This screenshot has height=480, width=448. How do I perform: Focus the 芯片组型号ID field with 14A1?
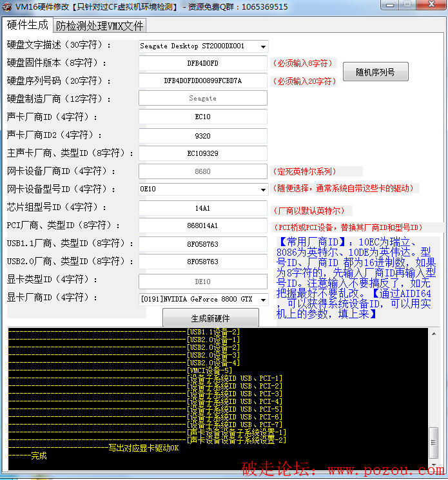(x=202, y=208)
